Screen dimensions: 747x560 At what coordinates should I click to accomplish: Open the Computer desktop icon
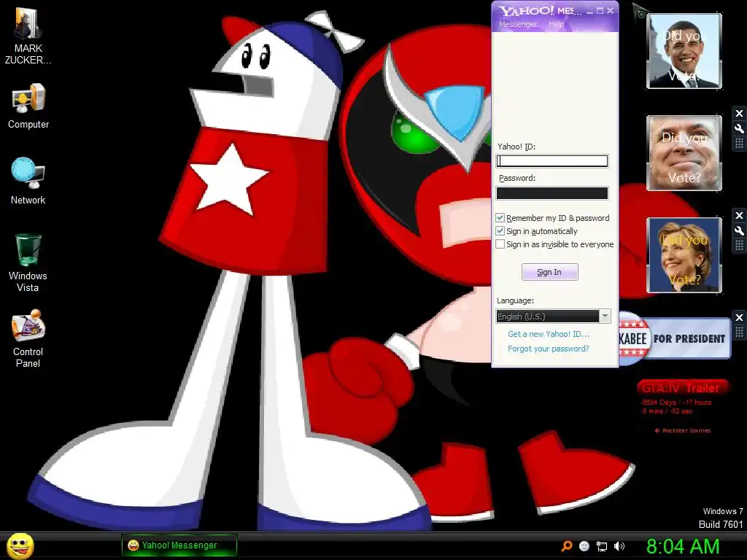[x=28, y=106]
